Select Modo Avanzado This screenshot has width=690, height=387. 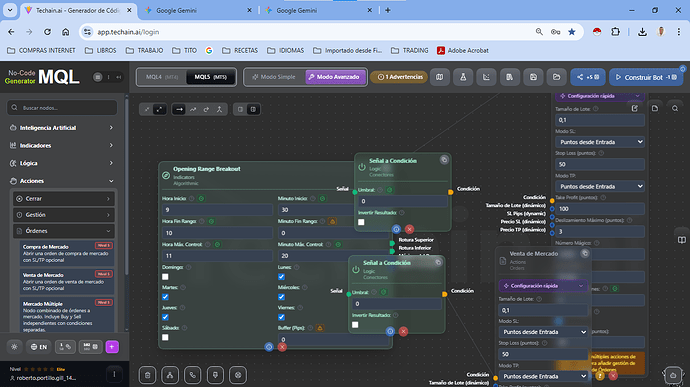click(x=335, y=77)
